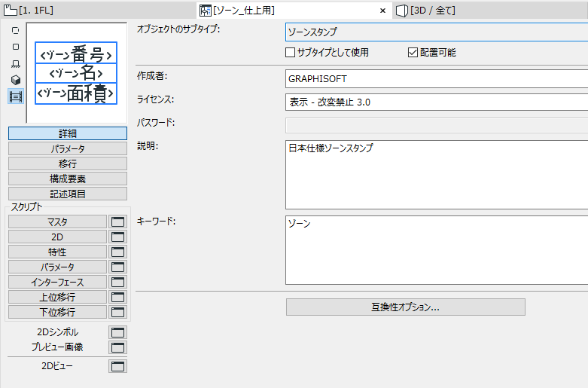Click the キーワード text area
This screenshot has width=588, height=388.
point(437,250)
